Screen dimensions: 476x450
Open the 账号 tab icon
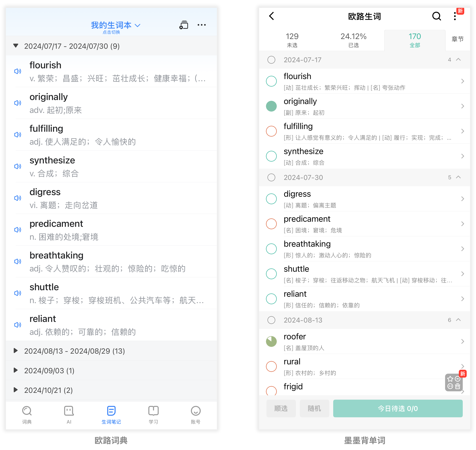[195, 411]
